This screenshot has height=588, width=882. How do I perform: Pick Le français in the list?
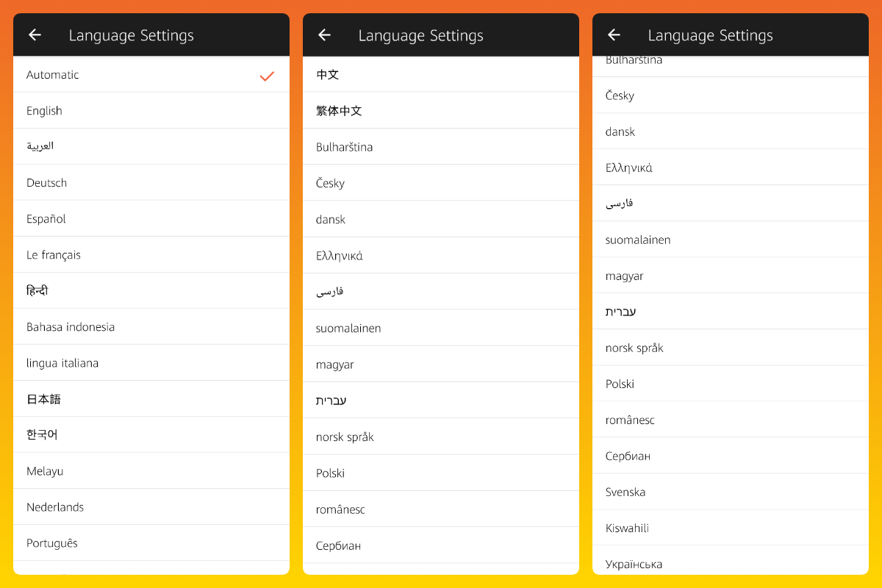point(54,255)
